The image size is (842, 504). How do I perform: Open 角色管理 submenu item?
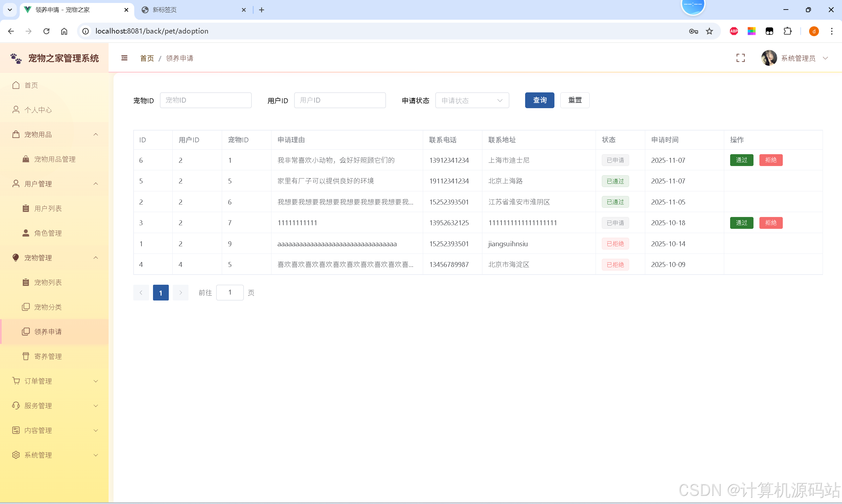point(54,233)
